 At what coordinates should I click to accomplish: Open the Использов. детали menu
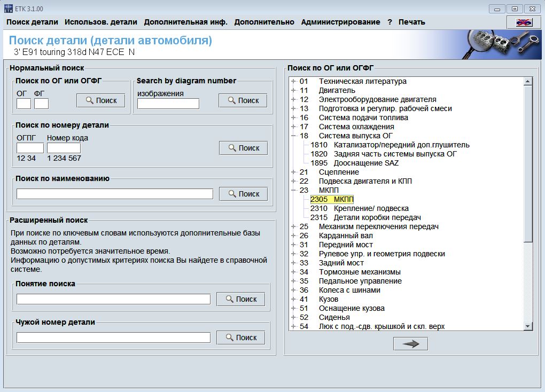click(x=101, y=22)
